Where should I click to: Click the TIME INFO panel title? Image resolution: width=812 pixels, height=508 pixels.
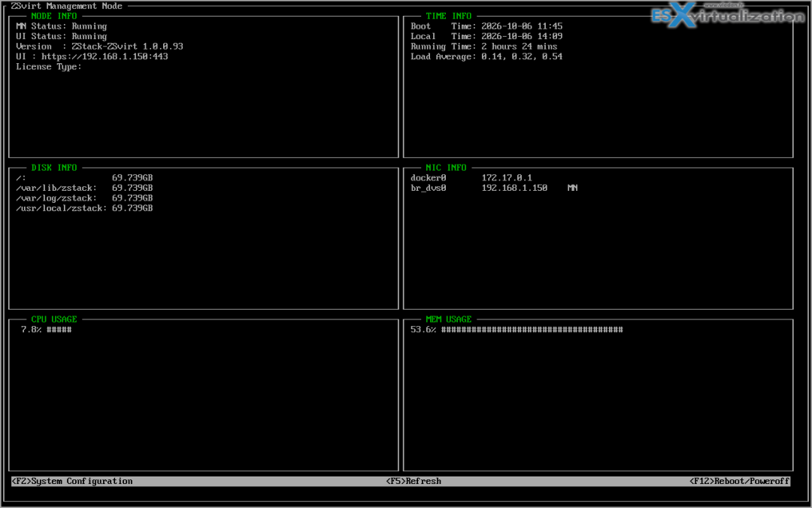point(448,16)
